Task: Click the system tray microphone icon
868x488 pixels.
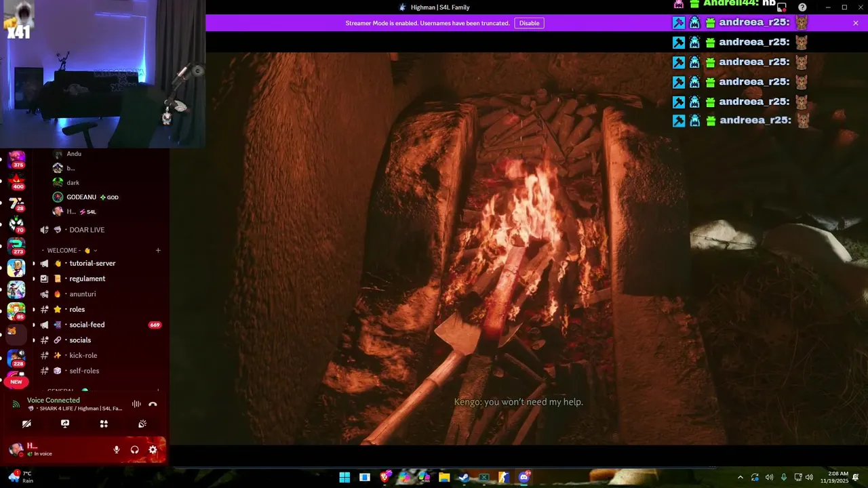Action: pyautogui.click(x=783, y=477)
